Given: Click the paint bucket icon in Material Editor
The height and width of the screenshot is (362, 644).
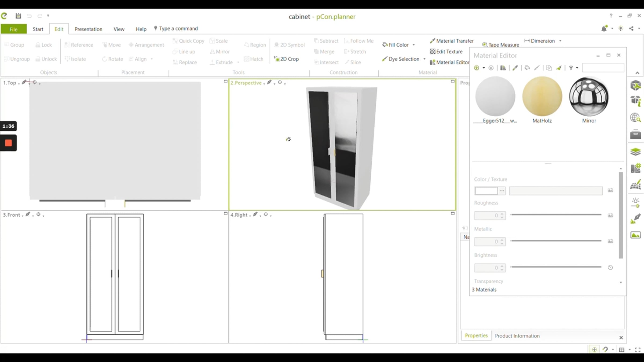Looking at the screenshot, I should point(527,68).
